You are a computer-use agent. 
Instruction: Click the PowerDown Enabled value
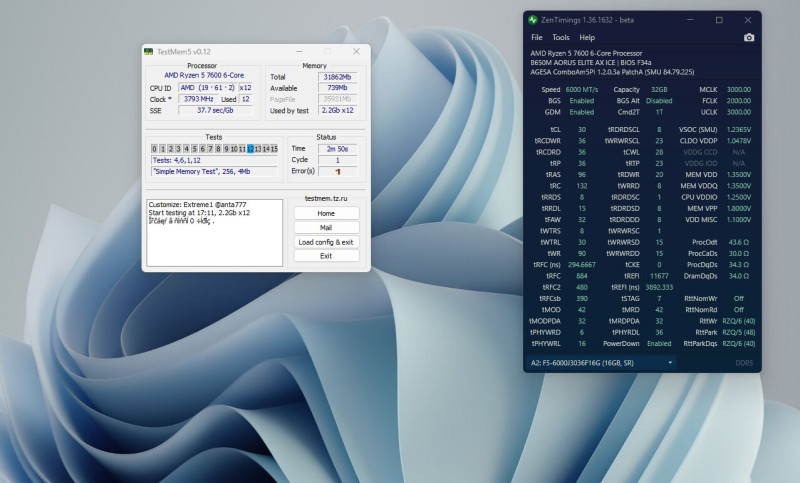[659, 343]
